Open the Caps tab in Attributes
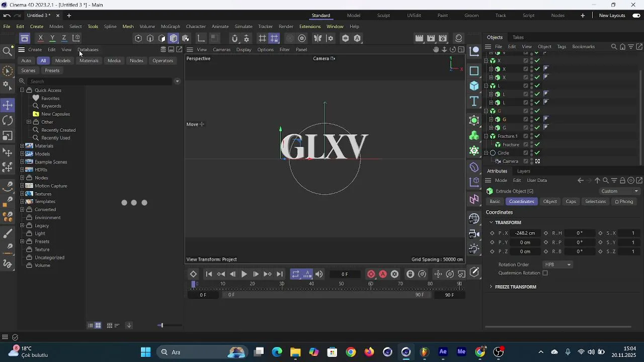Screen dimensions: 644x362 (571, 202)
